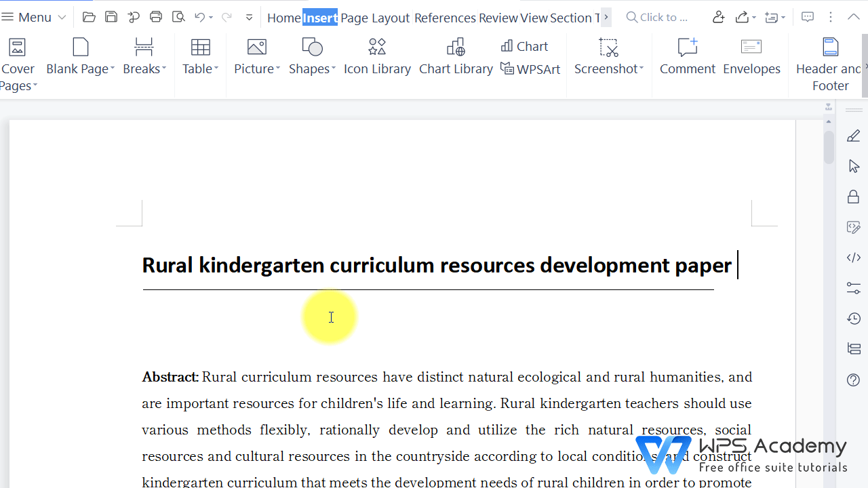Viewport: 868px width, 488px height.
Task: Click the Undo arrow
Action: tap(199, 16)
